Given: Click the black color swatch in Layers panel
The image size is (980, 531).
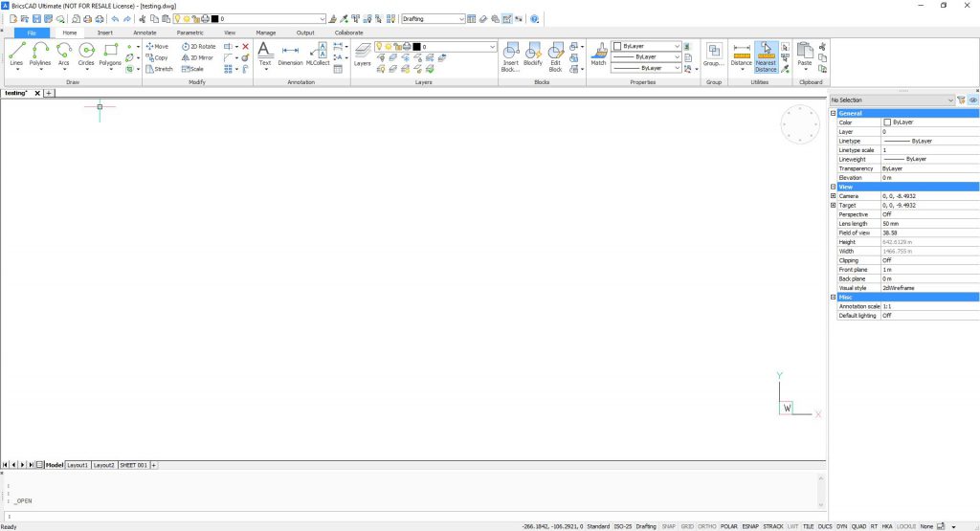Looking at the screenshot, I should point(417,47).
